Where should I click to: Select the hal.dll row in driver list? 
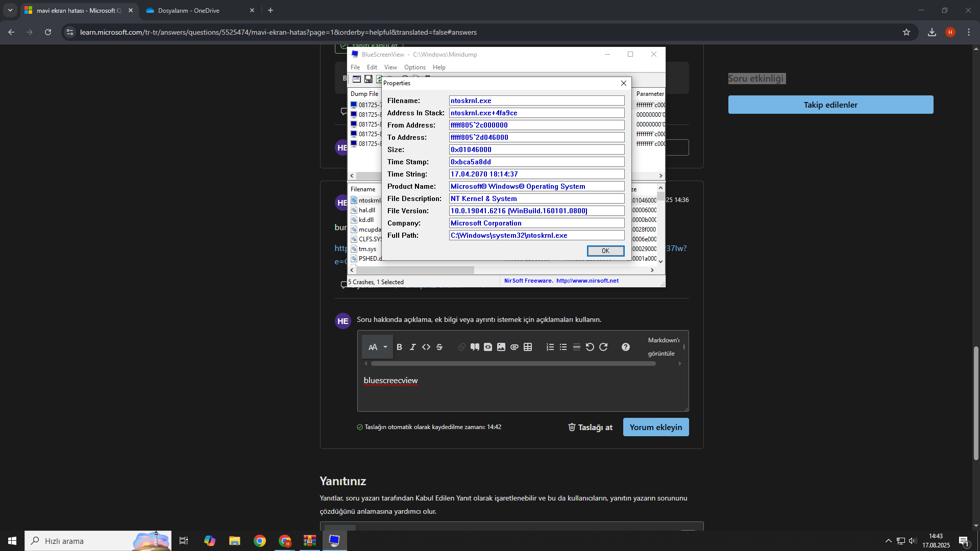pos(366,210)
